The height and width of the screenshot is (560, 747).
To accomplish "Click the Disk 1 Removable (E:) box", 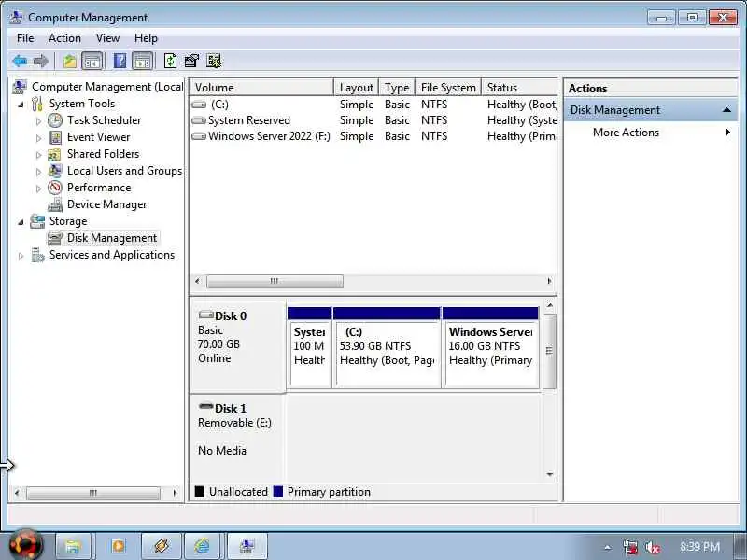I will point(238,437).
